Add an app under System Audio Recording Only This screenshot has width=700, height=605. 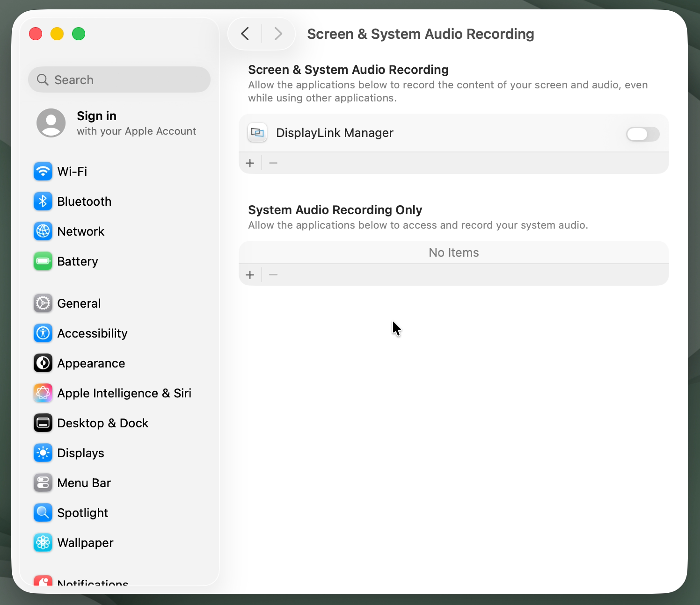coord(250,274)
